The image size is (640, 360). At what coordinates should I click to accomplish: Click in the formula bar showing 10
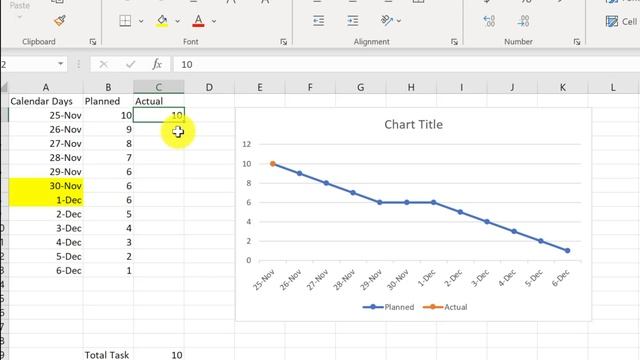coord(407,64)
